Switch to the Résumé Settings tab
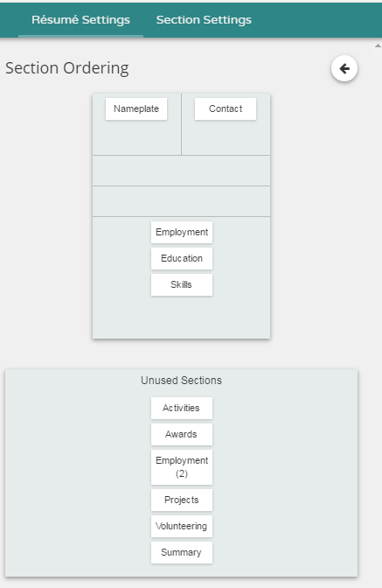This screenshot has width=382, height=588. 81,20
